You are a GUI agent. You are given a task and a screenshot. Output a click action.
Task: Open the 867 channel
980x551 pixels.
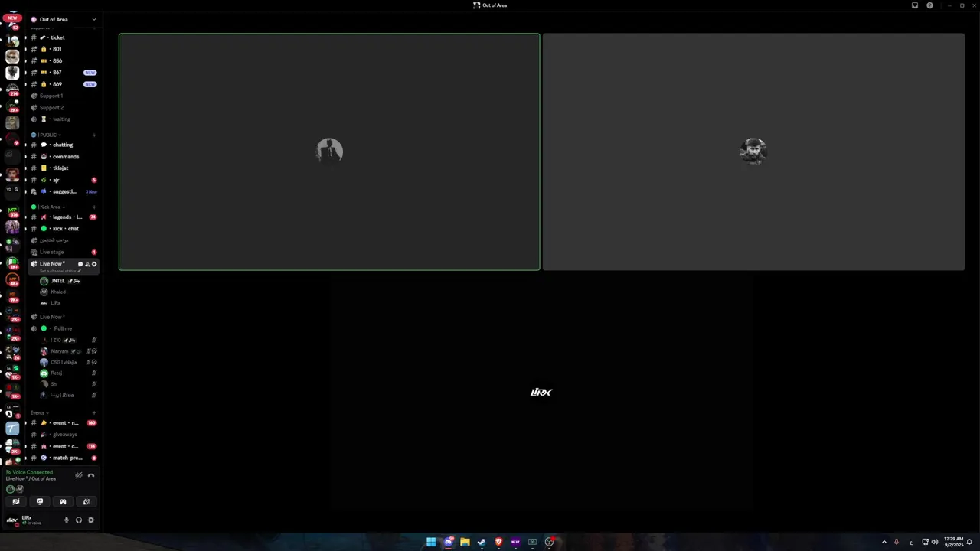[x=64, y=73]
